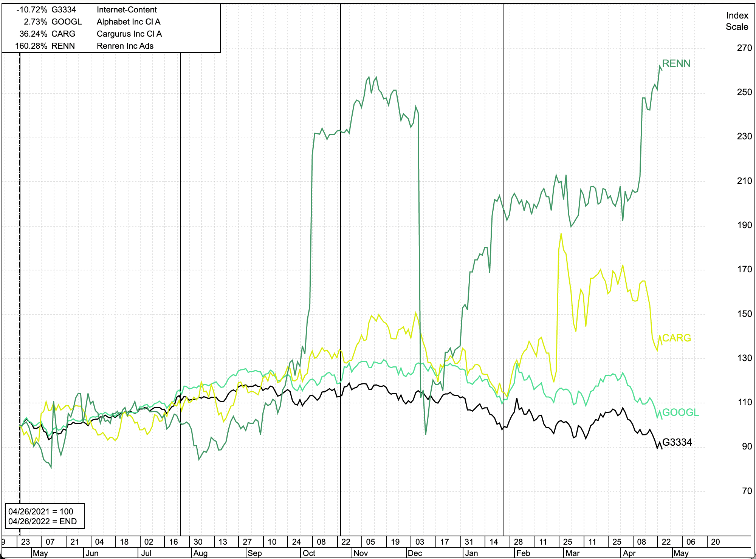Click the 04/26/2021 = 100 base date box
The image size is (756, 559).
click(x=41, y=511)
